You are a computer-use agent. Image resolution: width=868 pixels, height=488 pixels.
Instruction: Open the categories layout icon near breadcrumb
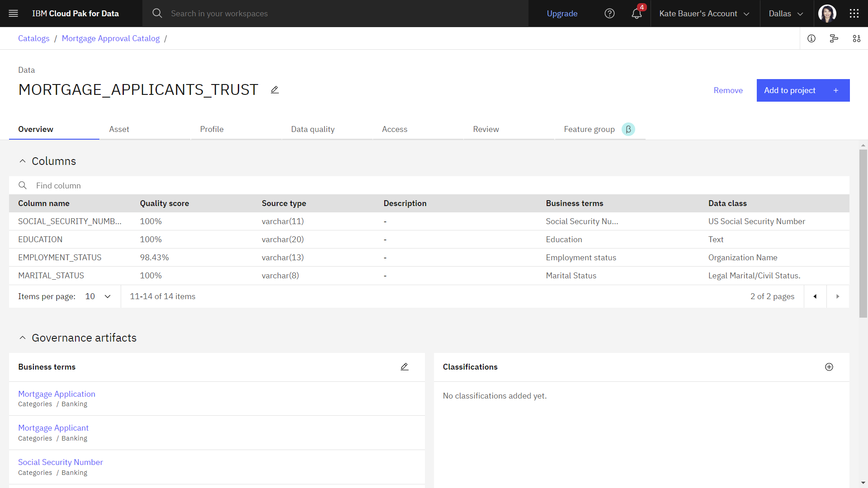point(857,38)
